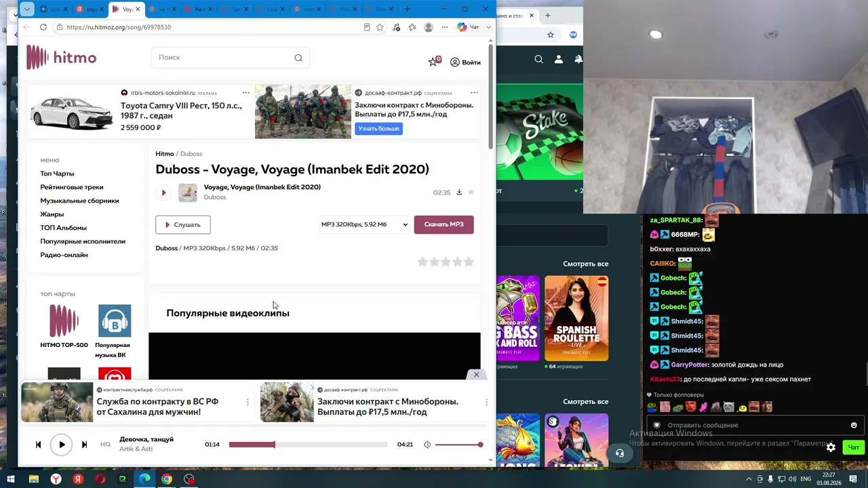Image resolution: width=868 pixels, height=488 pixels.
Task: Bookmark page with address bar star
Action: [x=380, y=27]
